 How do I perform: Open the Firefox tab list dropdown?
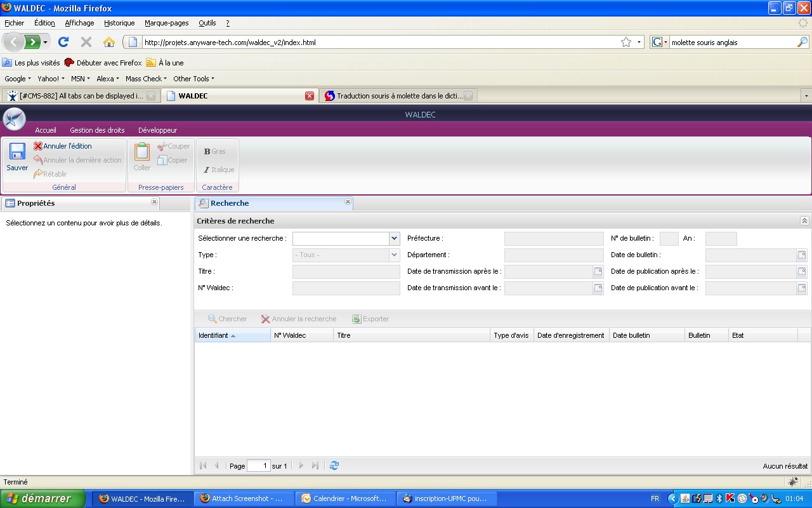coord(806,96)
